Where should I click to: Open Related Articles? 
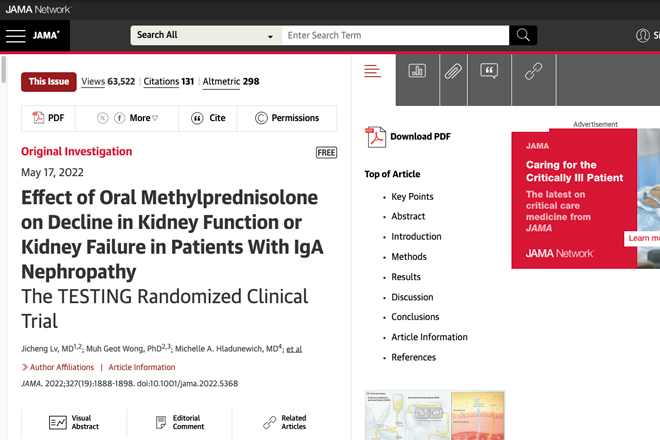pos(285,422)
